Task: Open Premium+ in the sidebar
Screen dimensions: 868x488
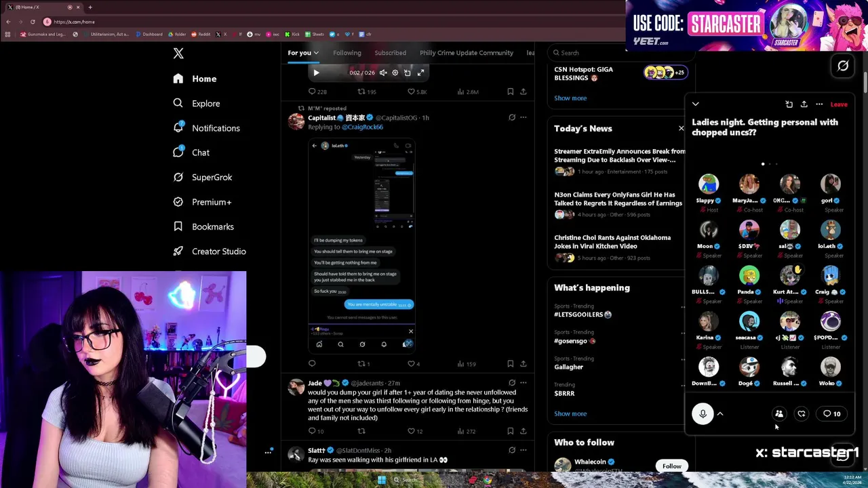Action: pyautogui.click(x=202, y=202)
